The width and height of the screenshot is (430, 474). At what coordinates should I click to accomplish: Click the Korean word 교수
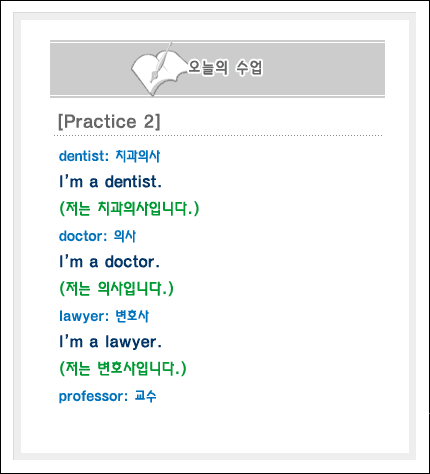145,396
